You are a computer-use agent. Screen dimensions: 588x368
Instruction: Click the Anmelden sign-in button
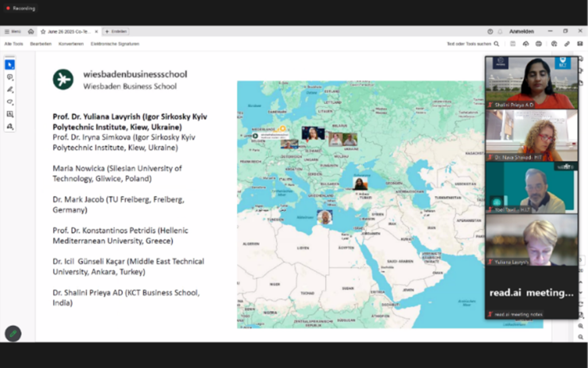click(521, 32)
